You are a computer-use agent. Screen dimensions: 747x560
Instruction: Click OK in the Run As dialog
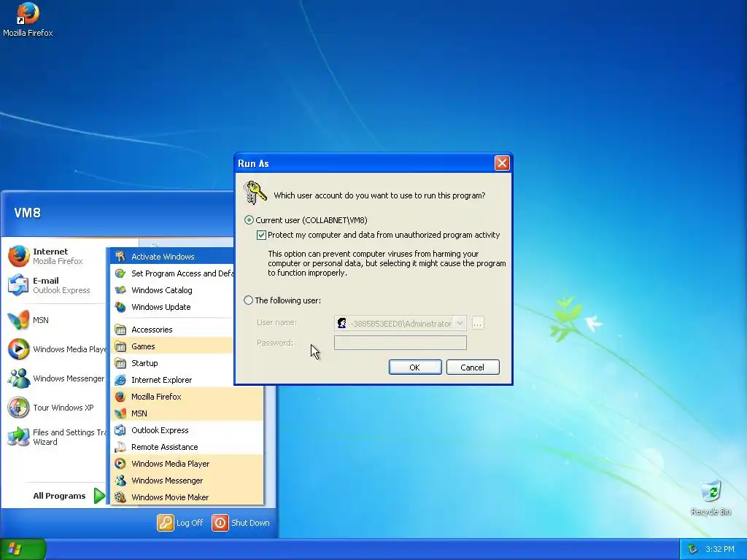[x=415, y=367]
